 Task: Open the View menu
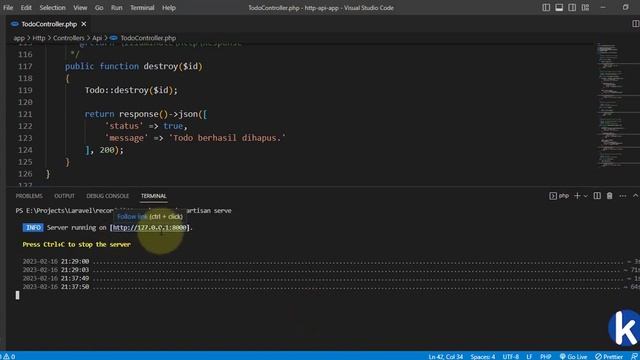[80, 8]
